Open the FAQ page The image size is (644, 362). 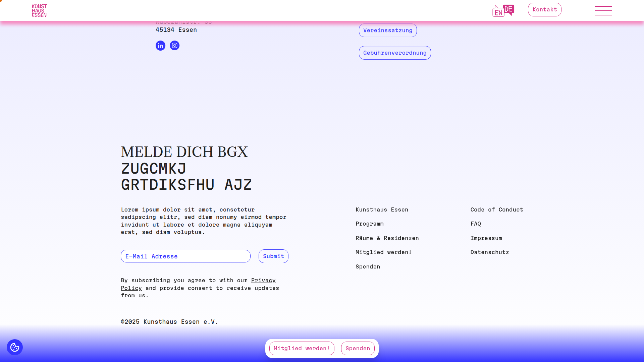click(x=475, y=224)
